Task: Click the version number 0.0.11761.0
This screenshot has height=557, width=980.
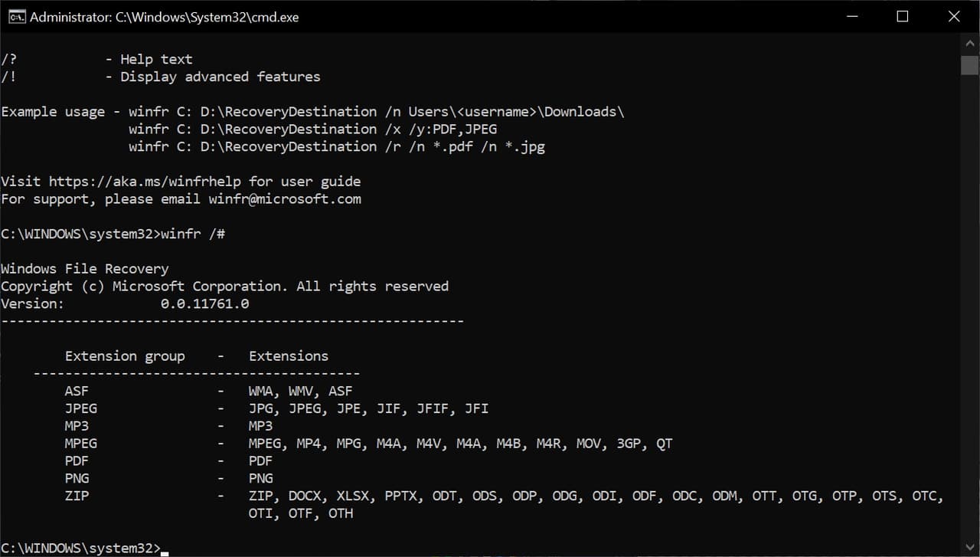Action: tap(204, 304)
